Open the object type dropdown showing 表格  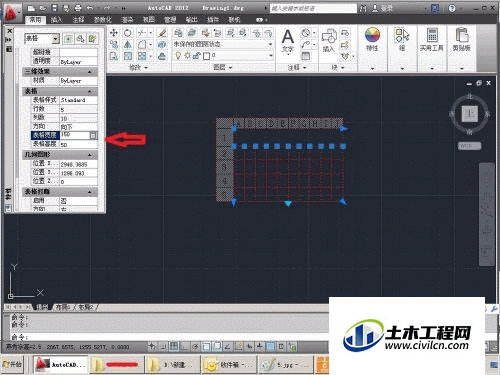(42, 39)
